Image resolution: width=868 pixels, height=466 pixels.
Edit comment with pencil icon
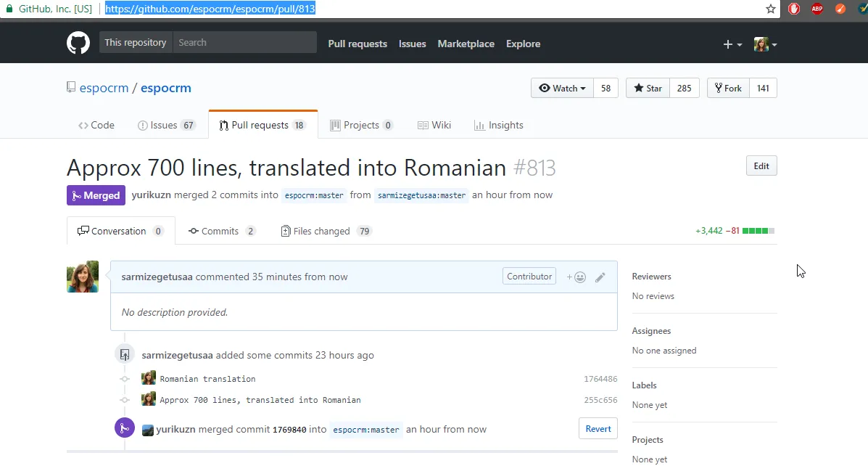600,277
